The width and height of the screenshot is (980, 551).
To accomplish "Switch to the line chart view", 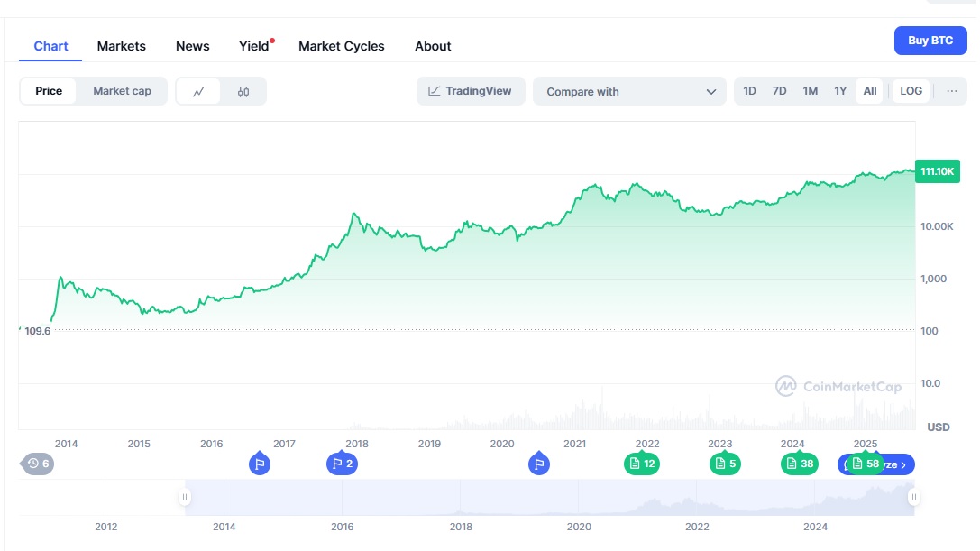I will point(198,91).
